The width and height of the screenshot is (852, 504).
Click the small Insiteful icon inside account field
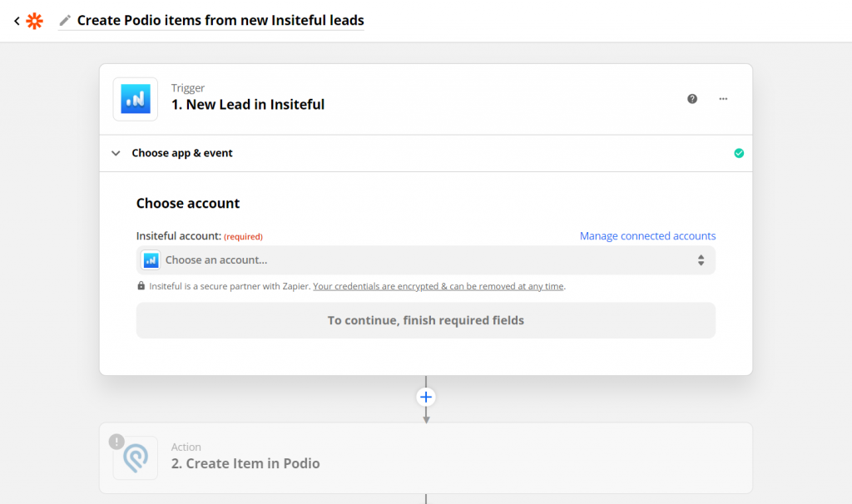(x=151, y=260)
